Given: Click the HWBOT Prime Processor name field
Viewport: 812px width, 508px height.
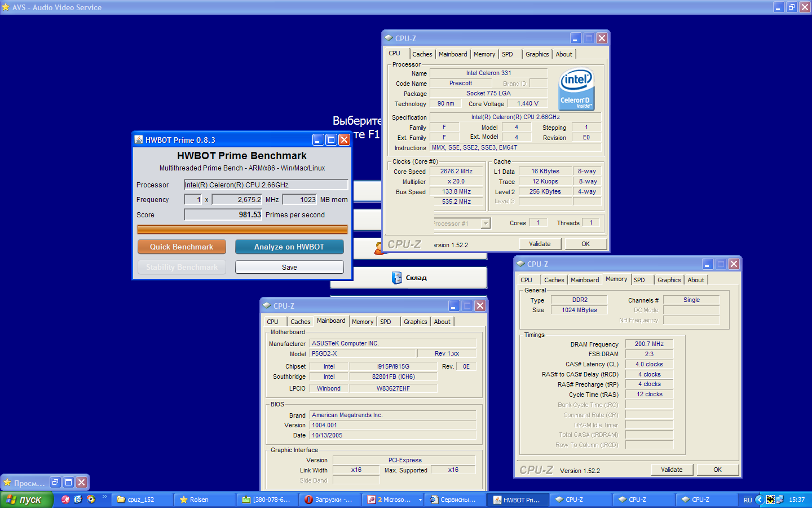Looking at the screenshot, I should pos(266,185).
